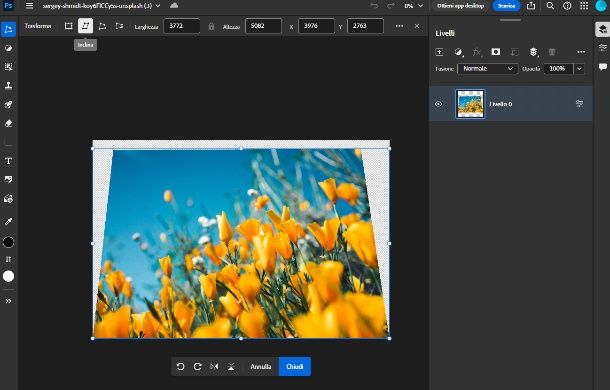Select the Inclina skew mode
Viewport: 610px width, 390px height.
(85, 26)
